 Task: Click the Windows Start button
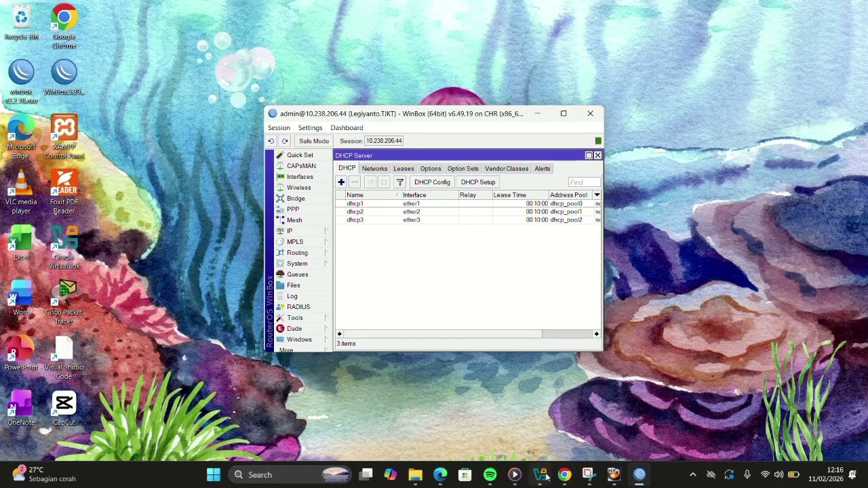(214, 474)
